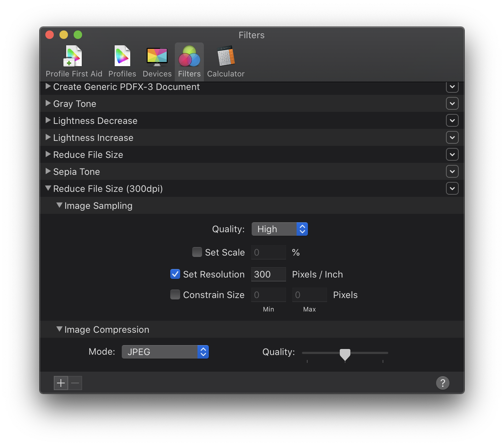
Task: Open the Mode dropdown set to JPEG
Action: click(x=165, y=351)
